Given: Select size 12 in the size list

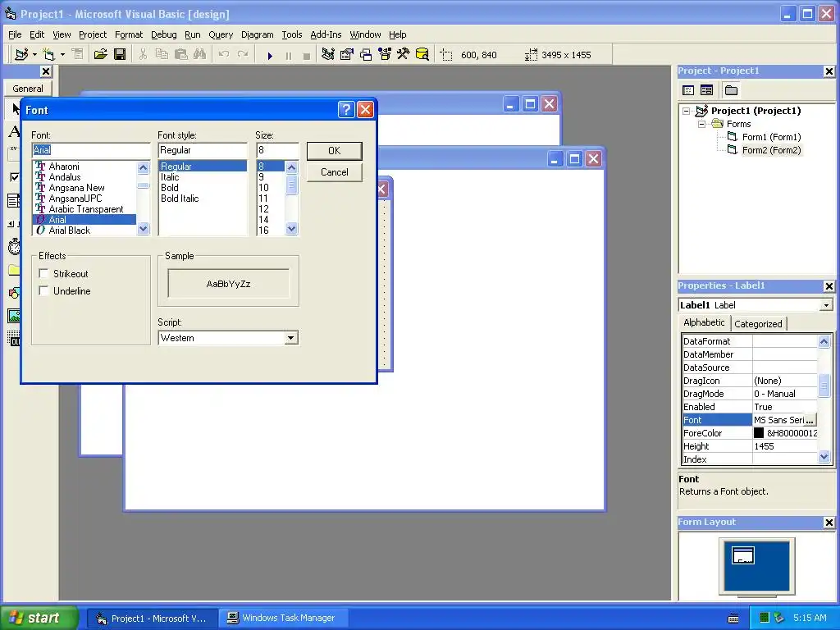Looking at the screenshot, I should click(263, 209).
